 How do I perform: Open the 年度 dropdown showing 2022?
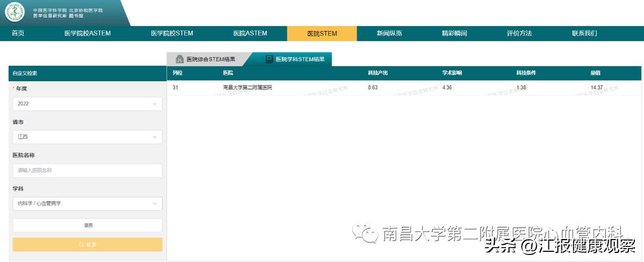point(87,103)
